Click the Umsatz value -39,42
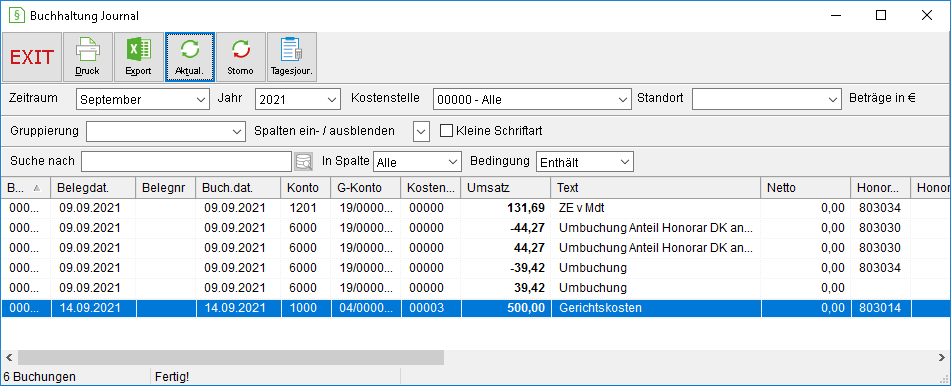The width and height of the screenshot is (952, 387). pyautogui.click(x=526, y=268)
